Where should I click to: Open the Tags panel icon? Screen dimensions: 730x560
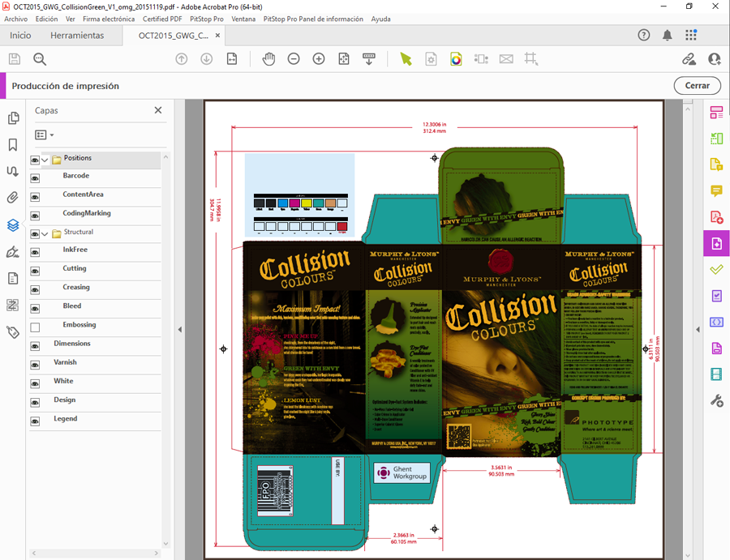click(x=13, y=332)
